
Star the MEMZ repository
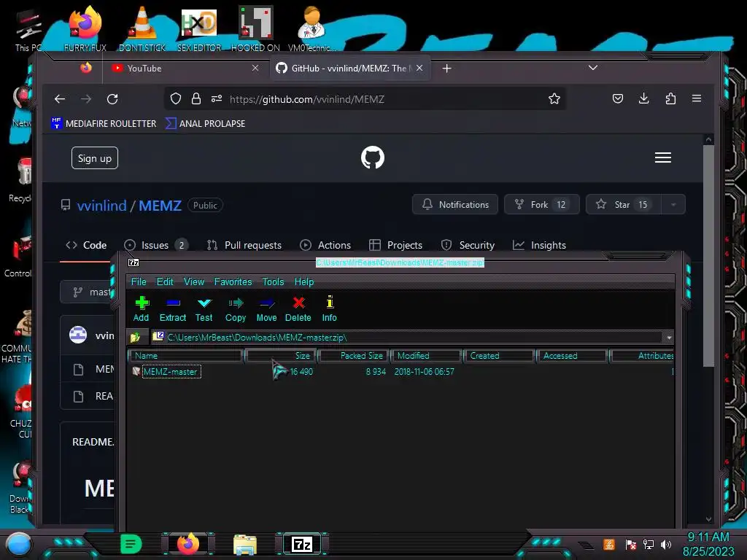click(623, 204)
